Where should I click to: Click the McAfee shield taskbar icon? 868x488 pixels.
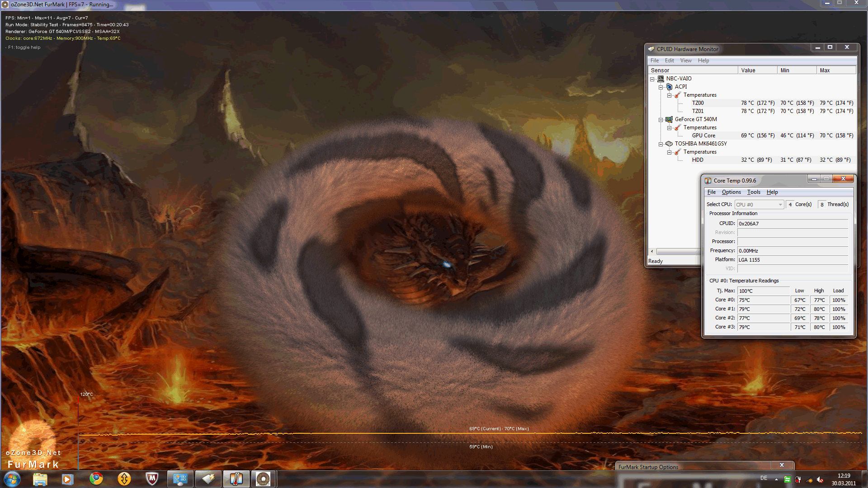pos(152,479)
